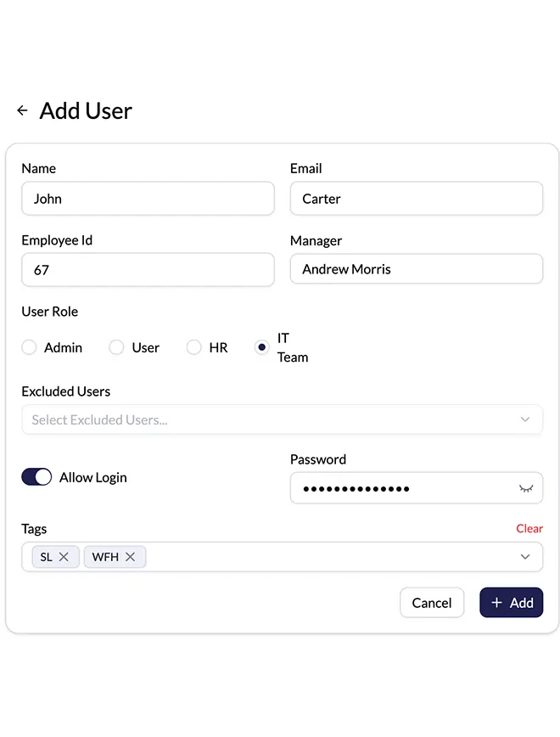The height and width of the screenshot is (737, 560).
Task: Select the Admin user role
Action: click(30, 347)
